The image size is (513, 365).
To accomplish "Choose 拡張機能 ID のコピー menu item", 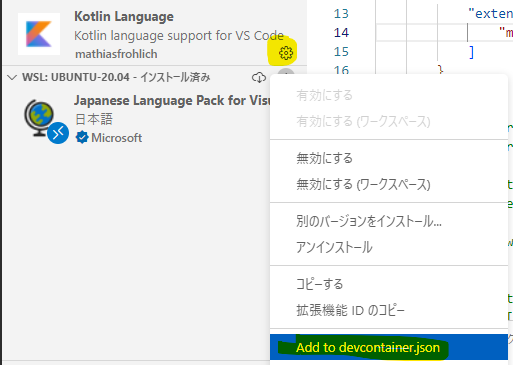I will [389, 310].
